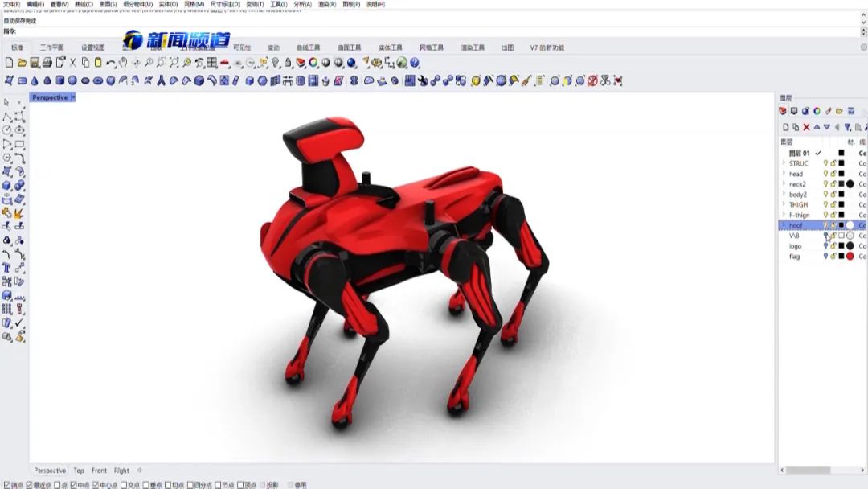Screen dimensions: 868x489
Task: Expand the body2 layer group
Action: [x=784, y=195]
